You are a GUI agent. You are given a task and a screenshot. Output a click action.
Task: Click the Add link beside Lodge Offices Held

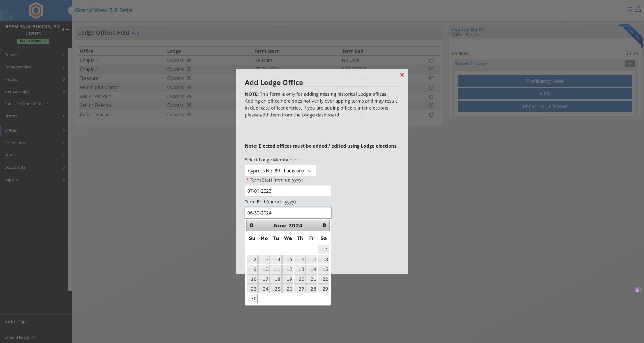pyautogui.click(x=135, y=33)
